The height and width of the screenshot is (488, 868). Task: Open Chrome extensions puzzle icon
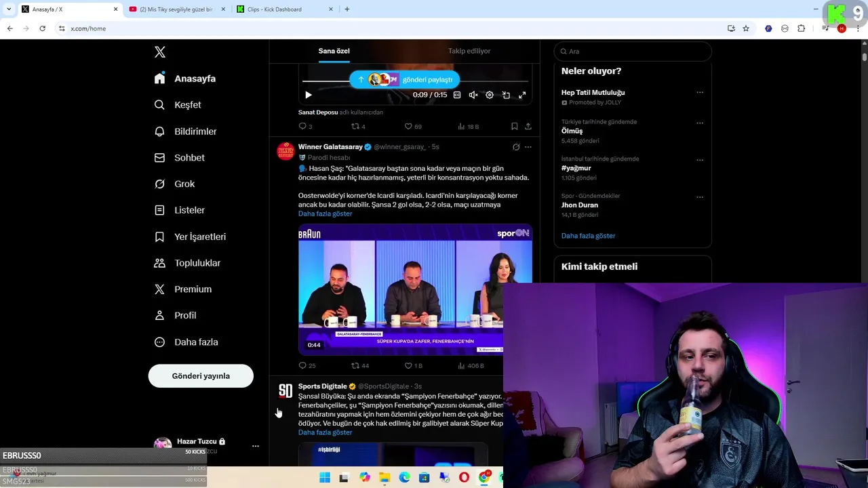(x=802, y=28)
